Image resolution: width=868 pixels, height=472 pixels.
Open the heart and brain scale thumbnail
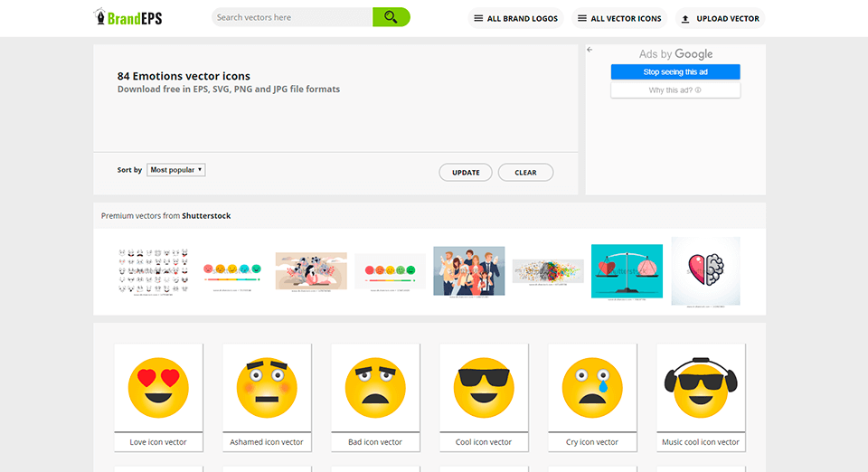pyautogui.click(x=627, y=271)
